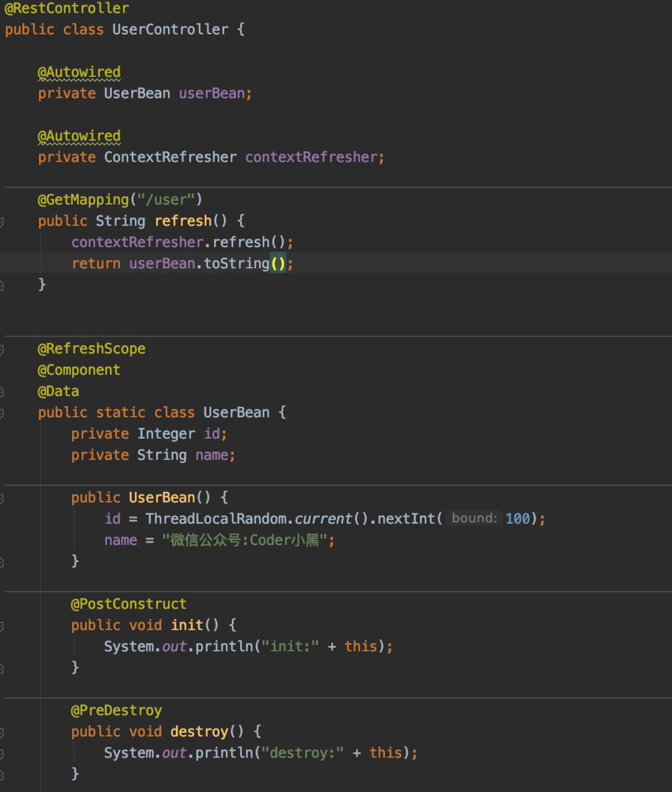
Task: Click the italic current method call
Action: coord(323,518)
